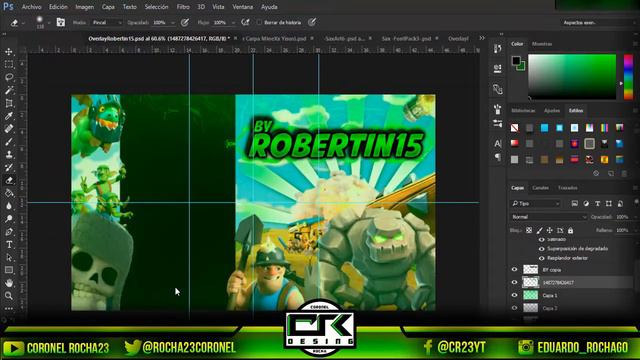Screen dimensions: 640x360
Task: Apply the first style preset (no style)
Action: click(x=514, y=128)
